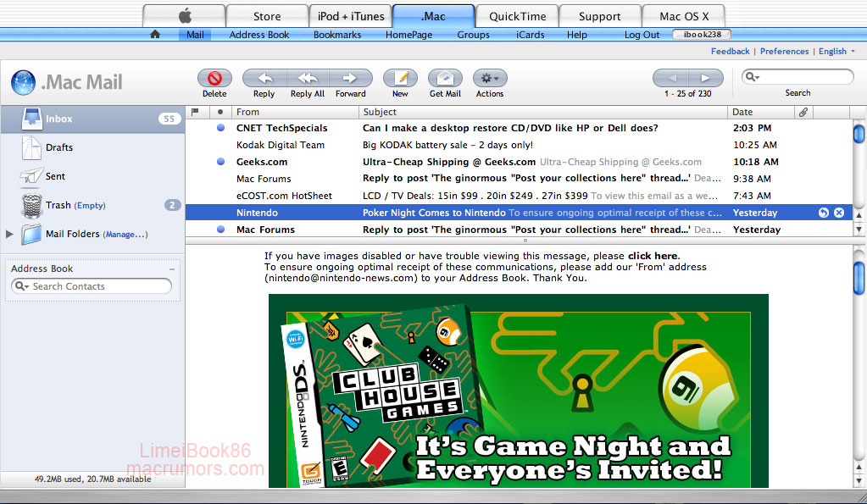Click delete X on selected Nintendo row
The height and width of the screenshot is (504, 867).
click(x=839, y=213)
